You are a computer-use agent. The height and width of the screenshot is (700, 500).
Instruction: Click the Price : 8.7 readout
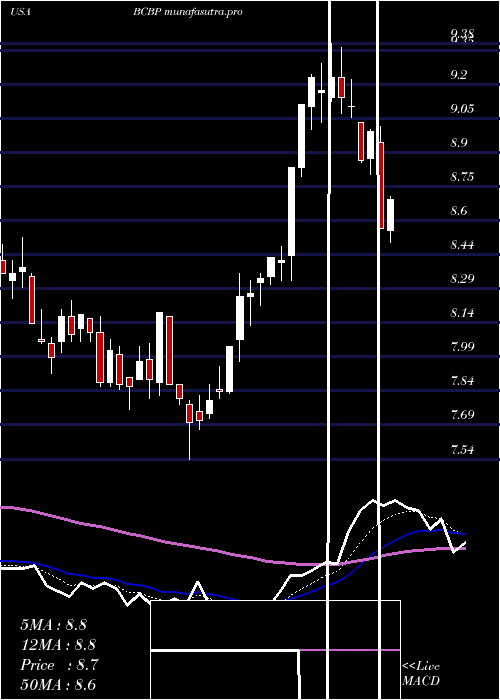point(59,665)
